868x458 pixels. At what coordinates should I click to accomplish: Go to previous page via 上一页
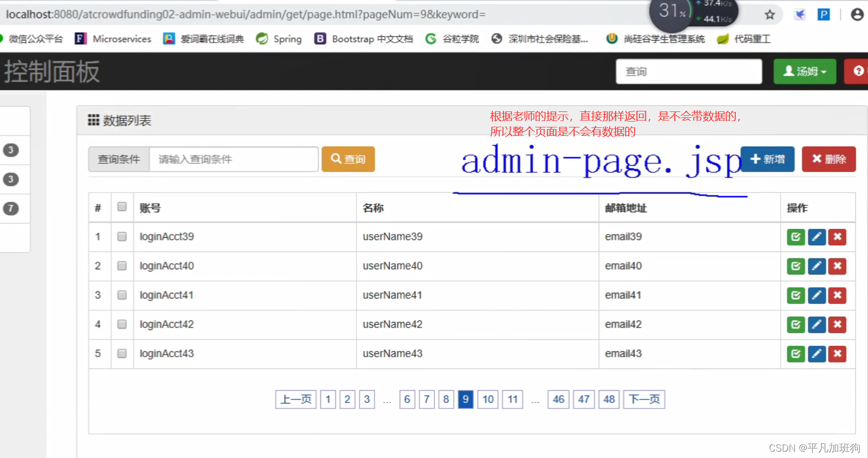tap(296, 399)
